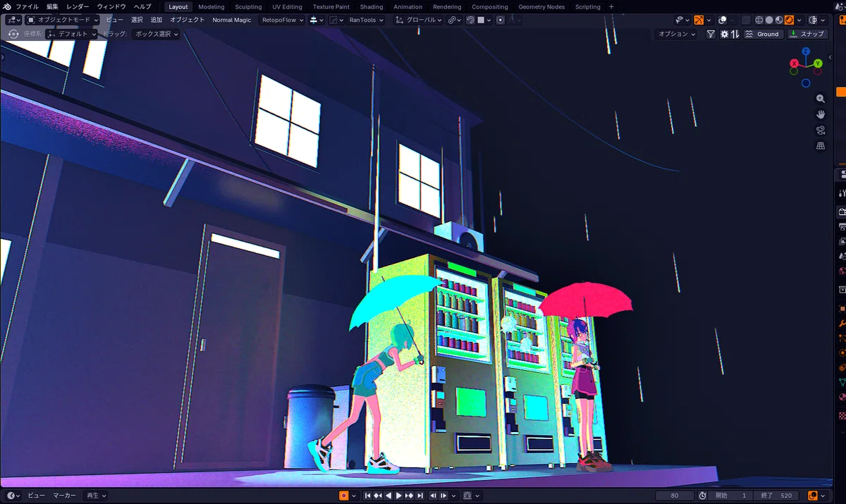This screenshot has height=504, width=846.
Task: Toggle X-ray mode in the header
Action: (746, 20)
